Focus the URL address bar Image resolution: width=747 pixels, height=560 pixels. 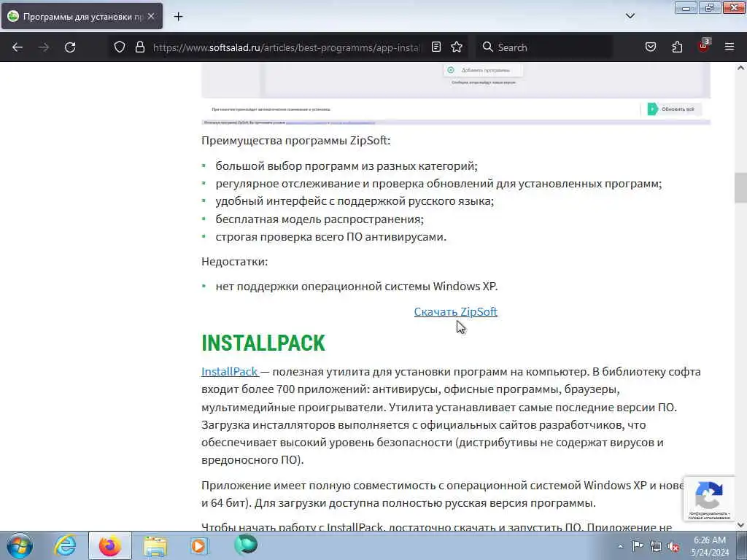click(286, 47)
